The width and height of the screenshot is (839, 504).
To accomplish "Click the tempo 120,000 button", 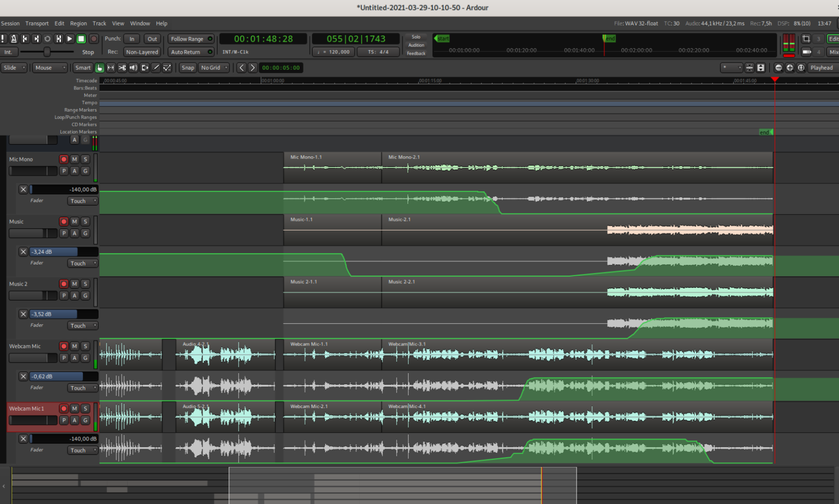I will pyautogui.click(x=334, y=52).
